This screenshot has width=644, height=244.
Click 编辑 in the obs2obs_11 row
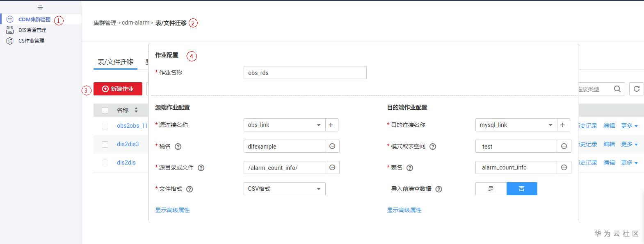[x=609, y=126]
